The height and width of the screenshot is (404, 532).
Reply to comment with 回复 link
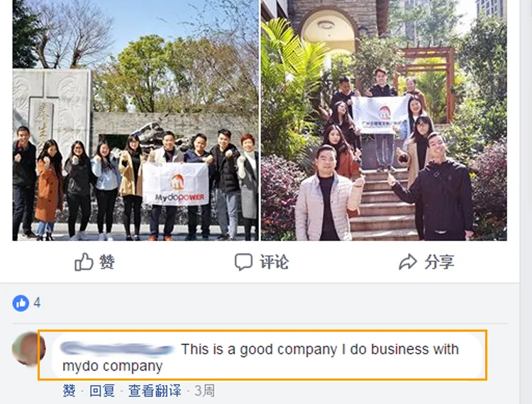(101, 391)
